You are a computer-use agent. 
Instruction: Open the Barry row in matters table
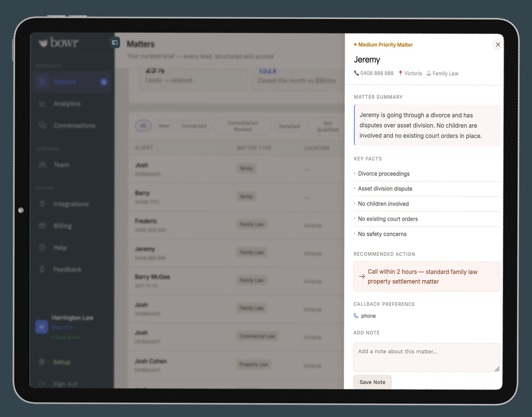(237, 197)
